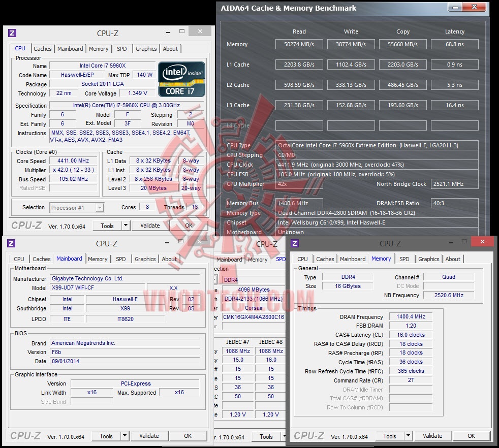This screenshot has height=448, width=499.
Task: Click the CPU-Z logo icon in the Memory window
Action: 294,243
